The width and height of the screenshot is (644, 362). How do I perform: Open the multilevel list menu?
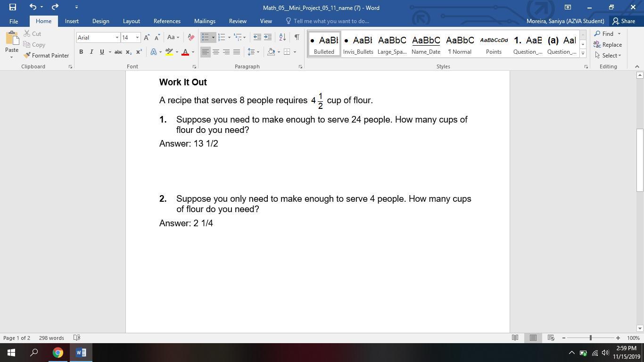click(x=239, y=37)
